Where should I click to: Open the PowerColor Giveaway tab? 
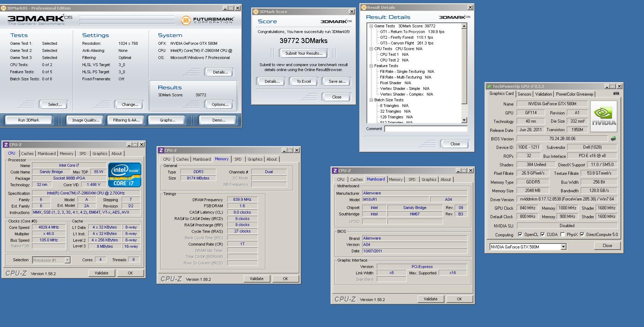tap(575, 94)
